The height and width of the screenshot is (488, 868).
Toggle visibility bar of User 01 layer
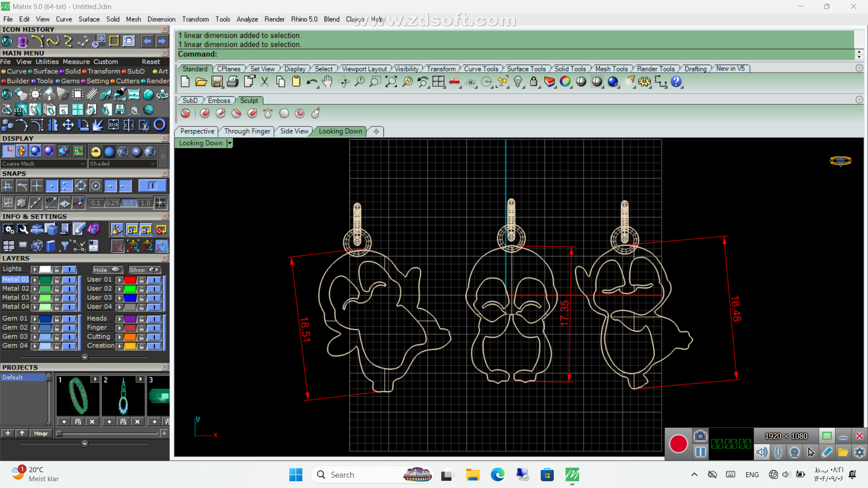[x=154, y=280]
